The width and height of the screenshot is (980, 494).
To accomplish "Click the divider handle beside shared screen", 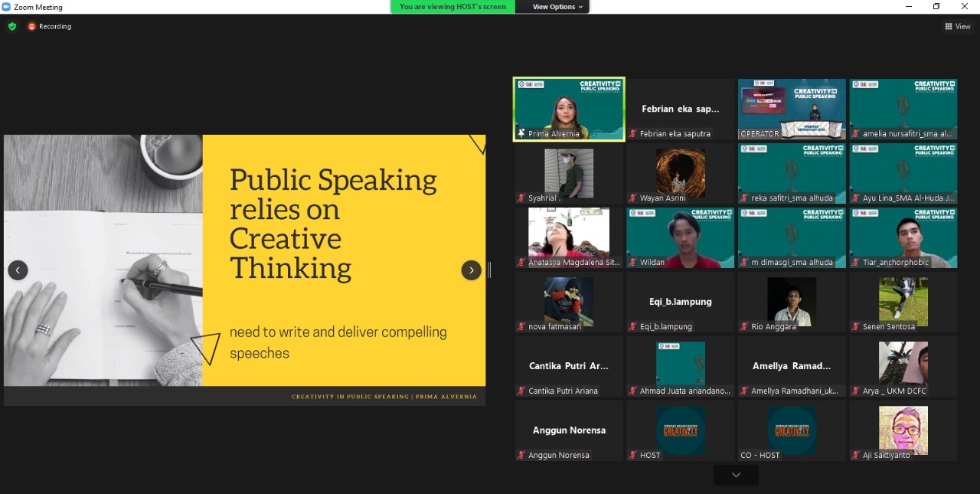I will [489, 270].
